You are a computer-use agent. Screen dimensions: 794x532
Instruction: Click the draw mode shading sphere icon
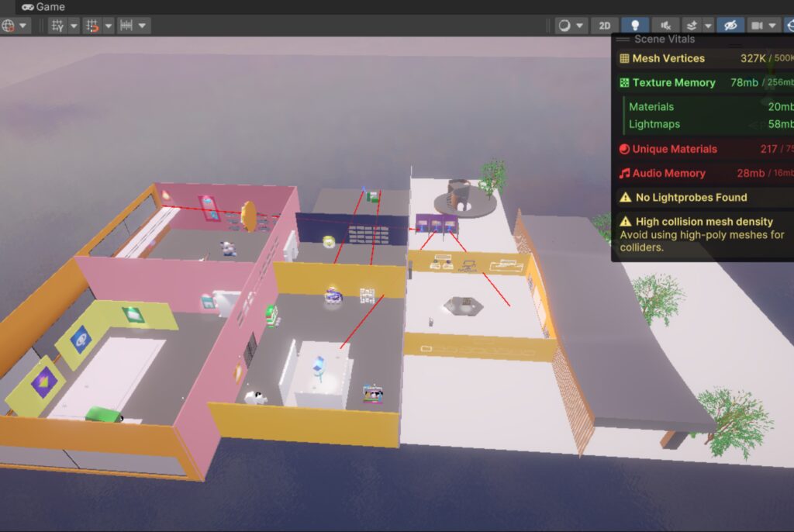[564, 26]
